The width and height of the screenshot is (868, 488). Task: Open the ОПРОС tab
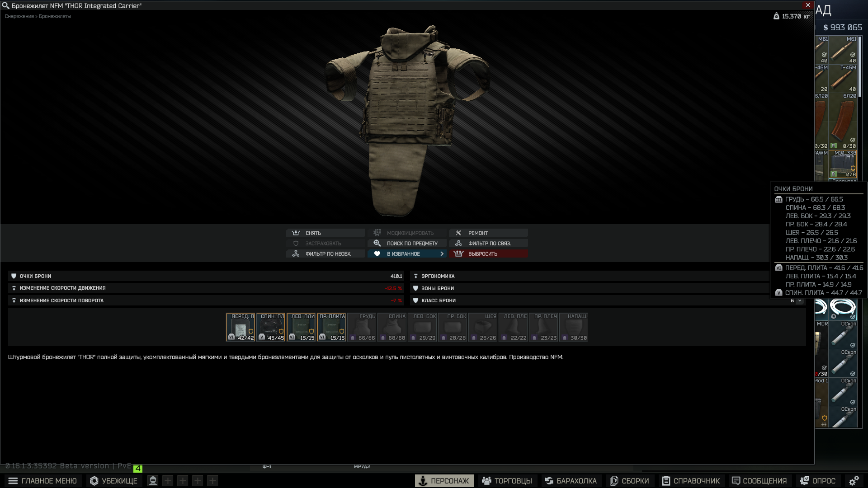point(817,481)
